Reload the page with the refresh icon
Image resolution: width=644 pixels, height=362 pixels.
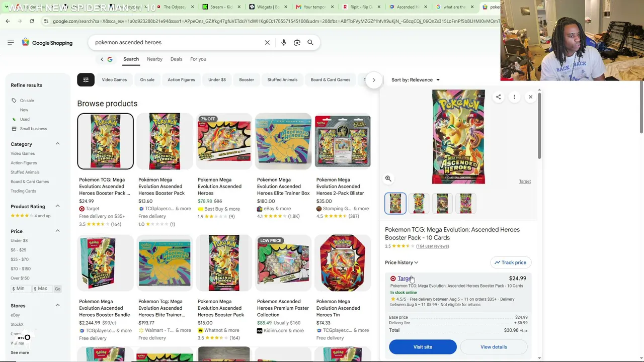click(x=32, y=21)
